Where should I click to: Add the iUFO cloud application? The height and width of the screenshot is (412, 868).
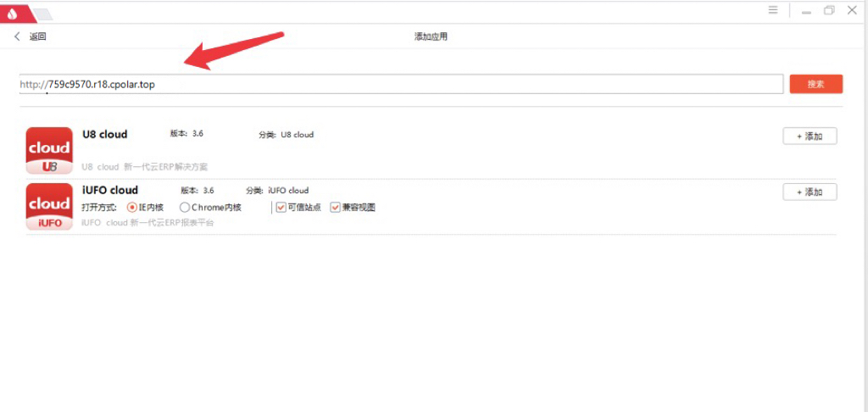pyautogui.click(x=810, y=192)
